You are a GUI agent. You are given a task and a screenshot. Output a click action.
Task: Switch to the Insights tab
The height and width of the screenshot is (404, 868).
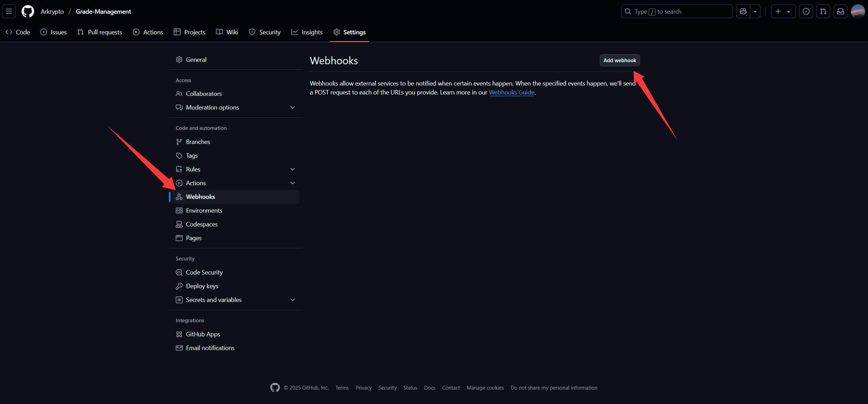coord(307,32)
